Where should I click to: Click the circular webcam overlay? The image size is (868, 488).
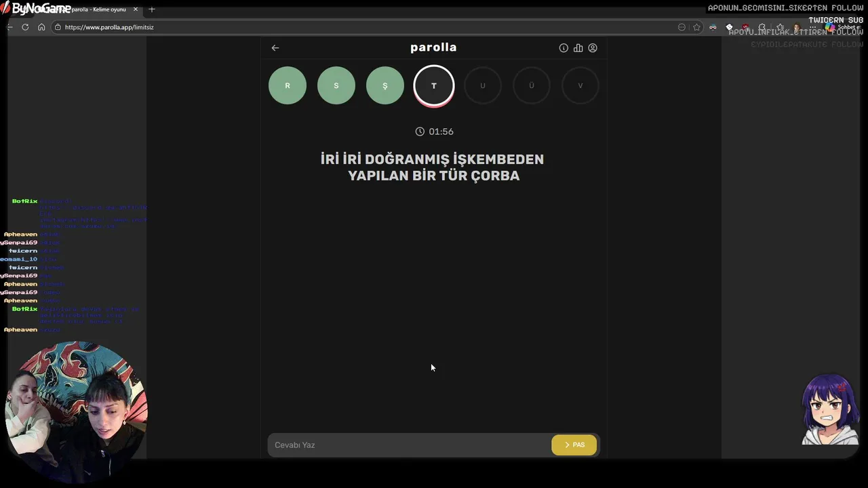coord(76,413)
